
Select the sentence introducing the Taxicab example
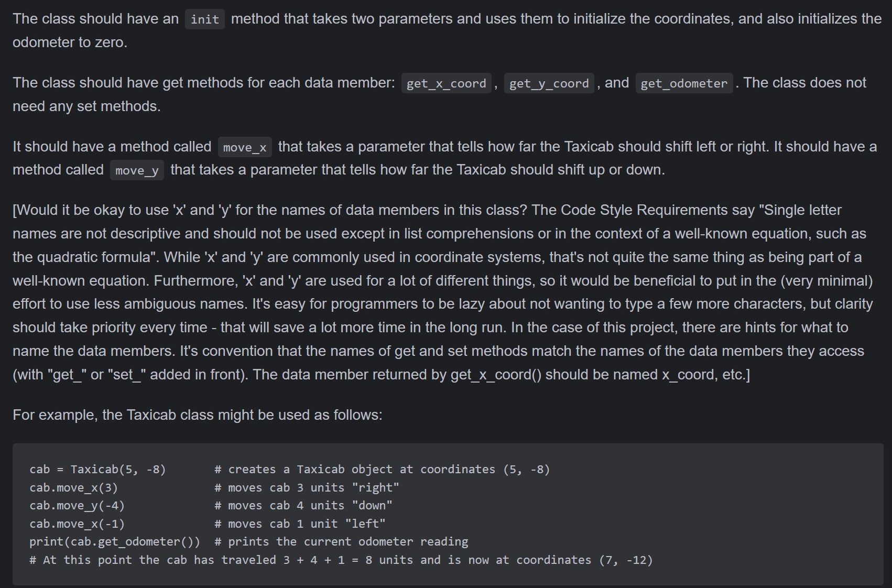pos(197,415)
